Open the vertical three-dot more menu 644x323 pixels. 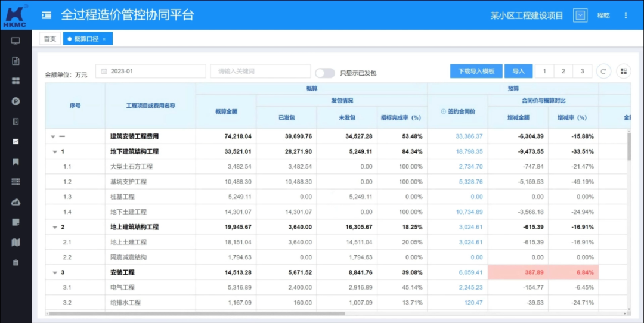626,15
